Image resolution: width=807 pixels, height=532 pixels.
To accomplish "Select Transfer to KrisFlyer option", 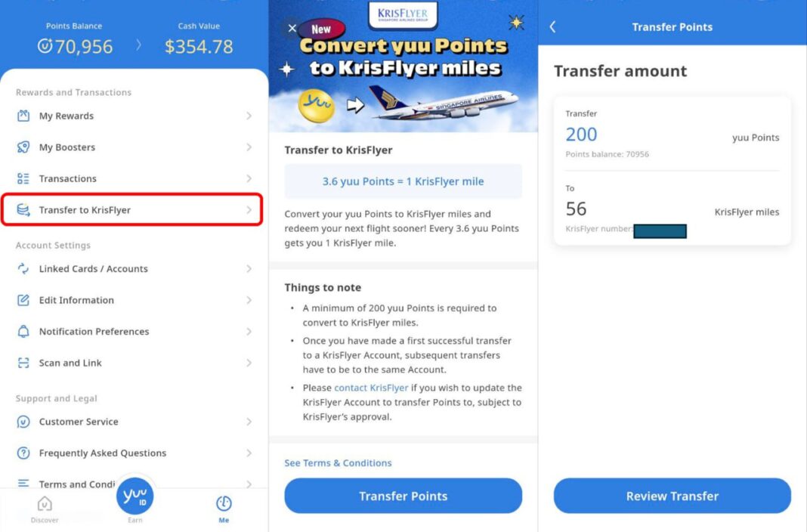I will pos(83,209).
